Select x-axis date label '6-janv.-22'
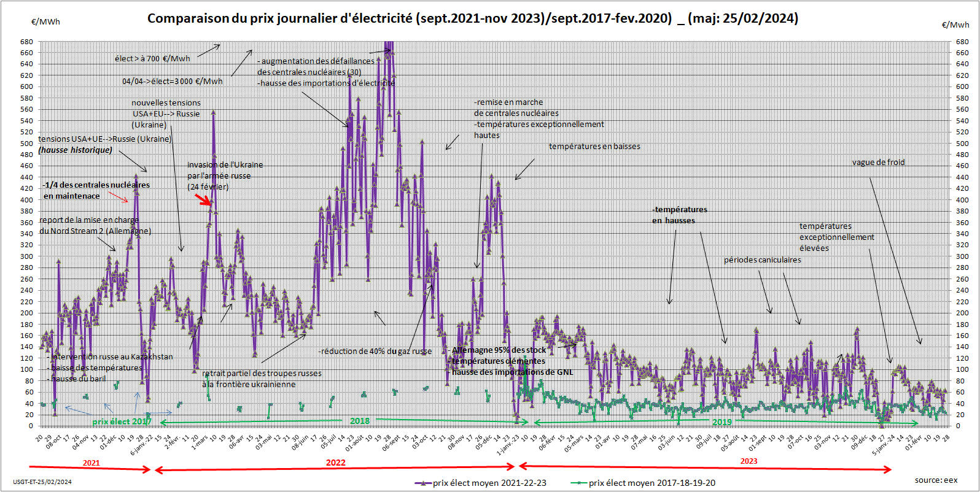980x492 pixels. click(x=142, y=444)
